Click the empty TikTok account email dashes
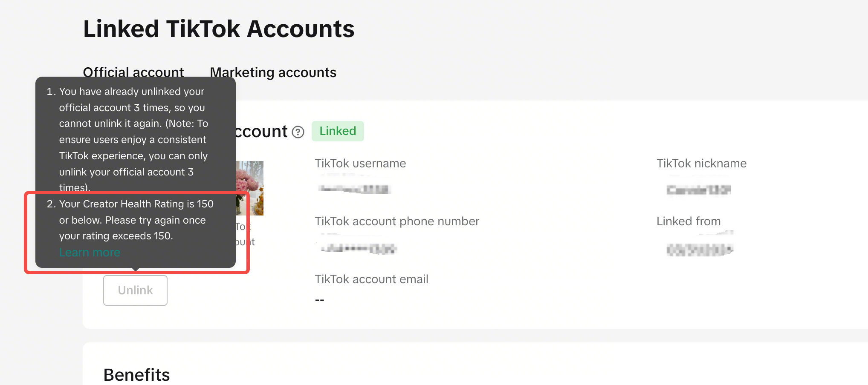868x385 pixels. (320, 300)
